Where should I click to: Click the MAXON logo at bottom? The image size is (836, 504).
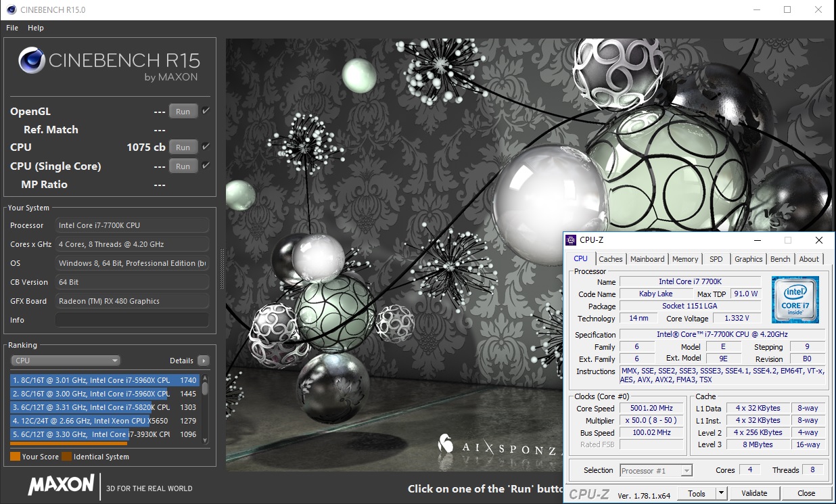click(x=61, y=484)
